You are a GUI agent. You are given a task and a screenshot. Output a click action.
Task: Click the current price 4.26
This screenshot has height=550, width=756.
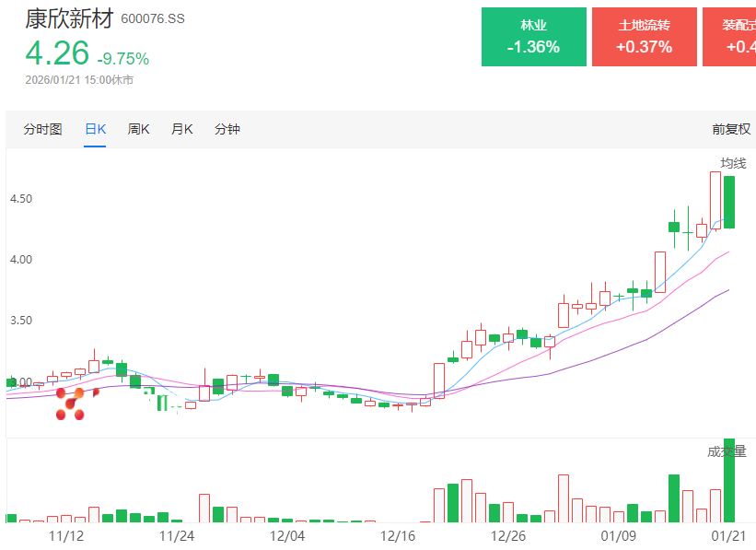tap(57, 53)
